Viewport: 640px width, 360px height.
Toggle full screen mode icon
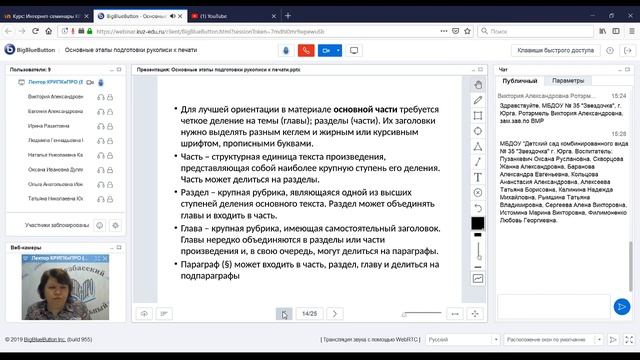point(629,339)
